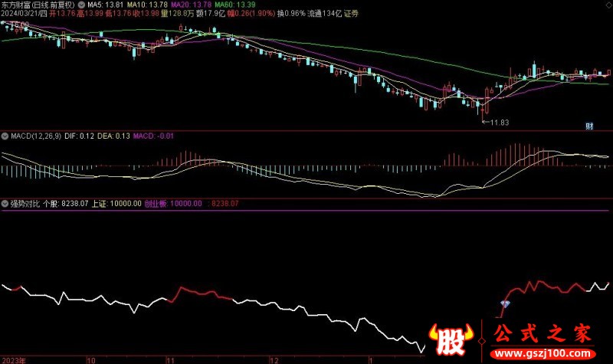Expand the MACD indicator settings dropdown

tap(5, 136)
